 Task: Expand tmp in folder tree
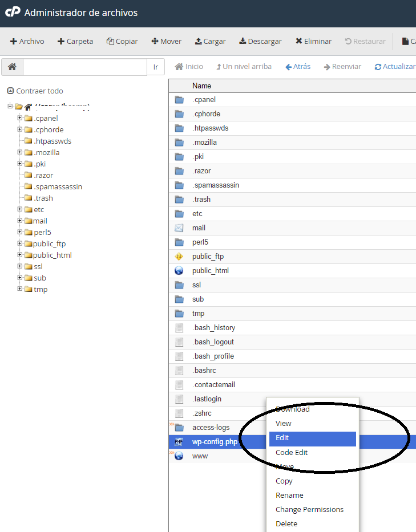pos(20,289)
